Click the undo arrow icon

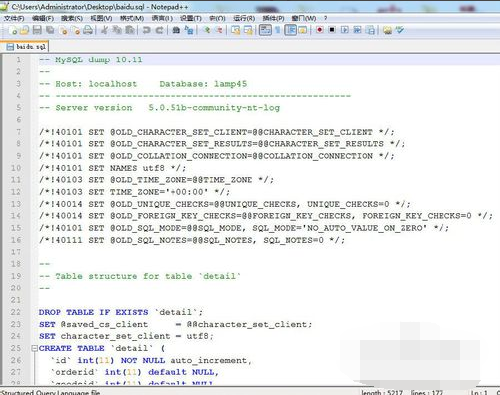pos(146,30)
